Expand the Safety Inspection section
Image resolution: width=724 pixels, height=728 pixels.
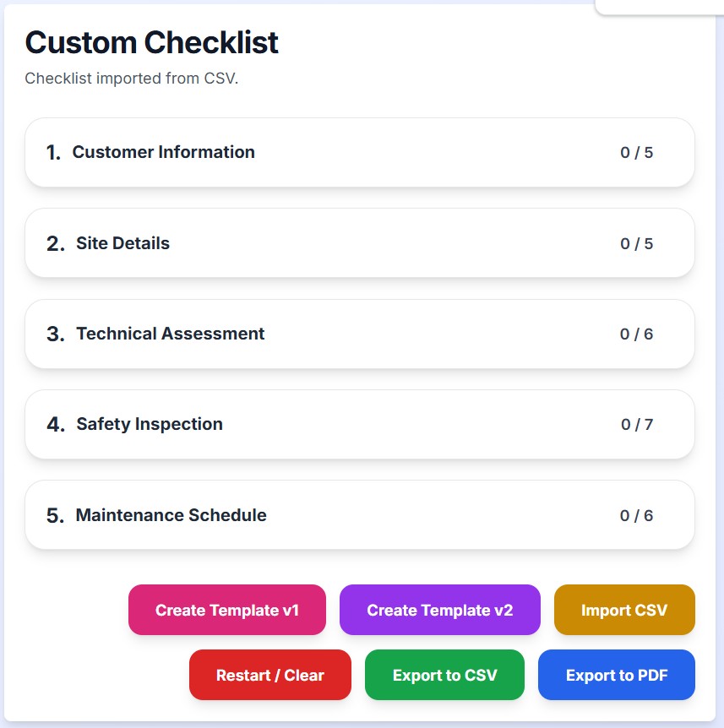tap(359, 424)
